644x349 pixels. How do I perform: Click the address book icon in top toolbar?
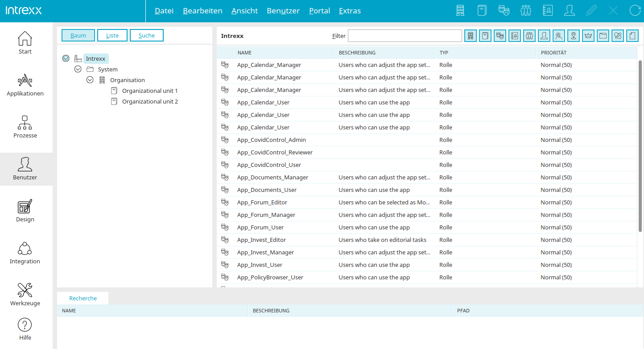click(548, 11)
